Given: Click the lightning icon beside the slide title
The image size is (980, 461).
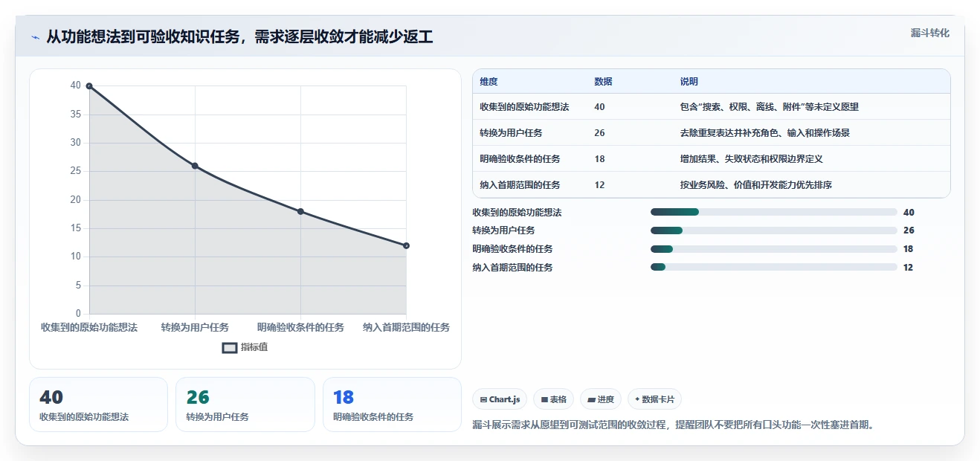Looking at the screenshot, I should (35, 37).
